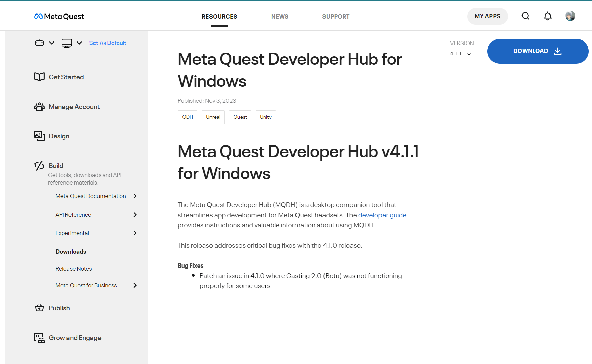Open search on the Meta Quest site
This screenshot has height=364, width=592.
point(525,16)
